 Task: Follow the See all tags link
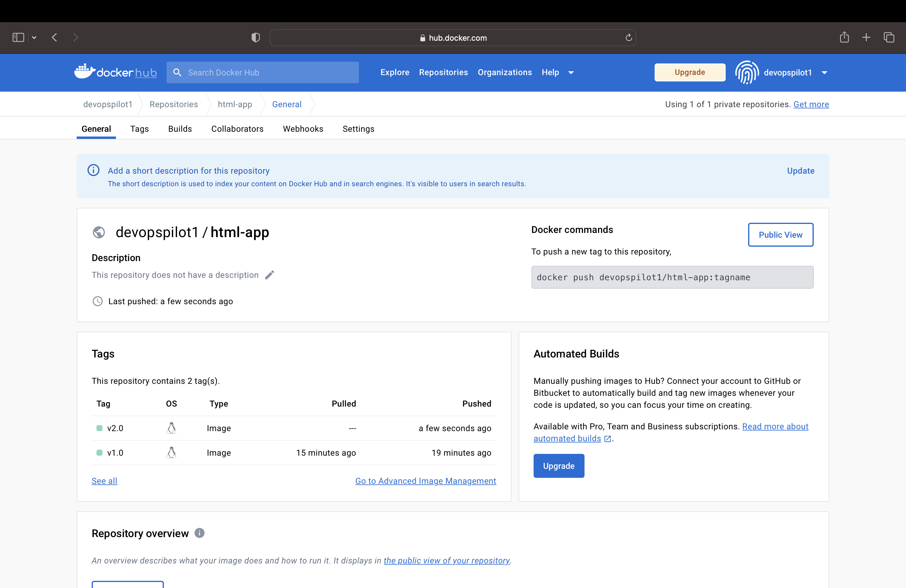[104, 481]
